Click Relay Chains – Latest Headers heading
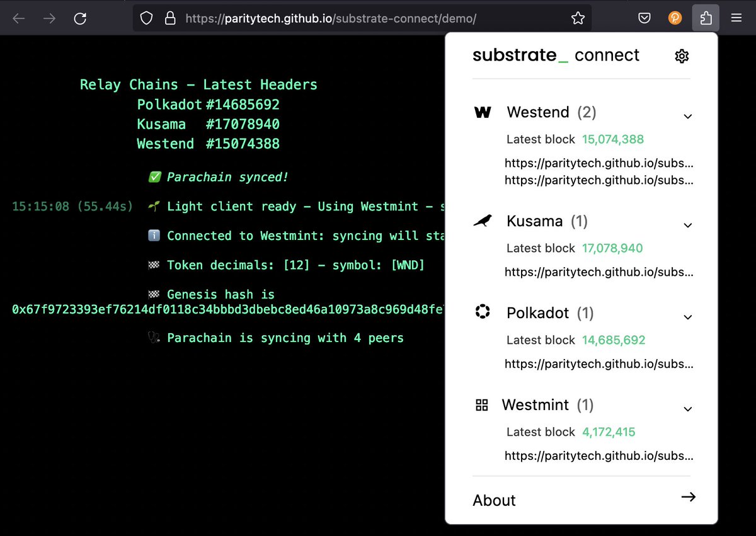 click(x=198, y=85)
